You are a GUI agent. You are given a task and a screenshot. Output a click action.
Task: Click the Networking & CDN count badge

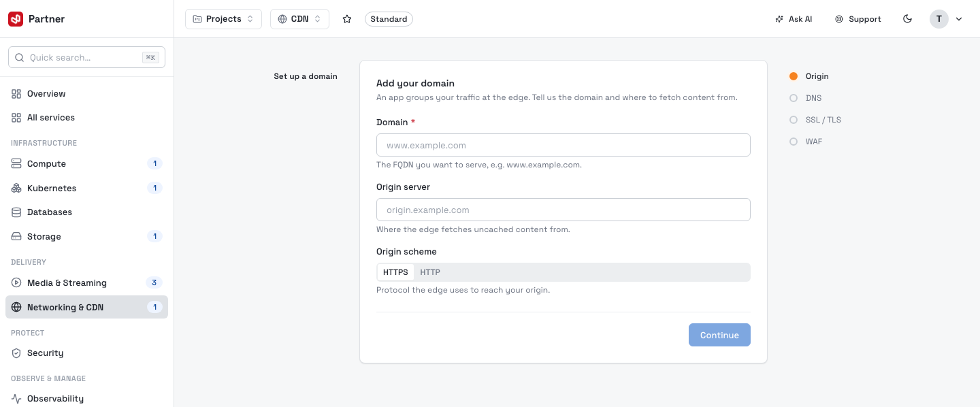click(x=154, y=308)
